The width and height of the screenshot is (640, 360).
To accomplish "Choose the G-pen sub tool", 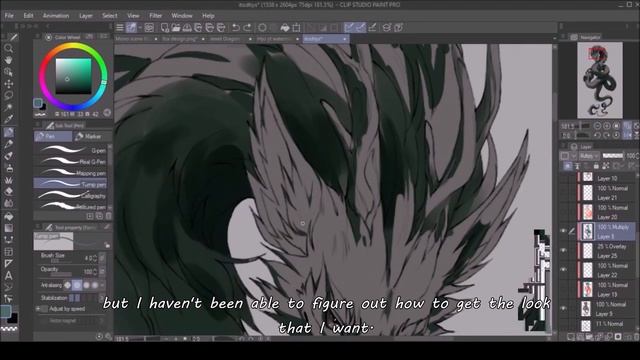I will (x=70, y=150).
